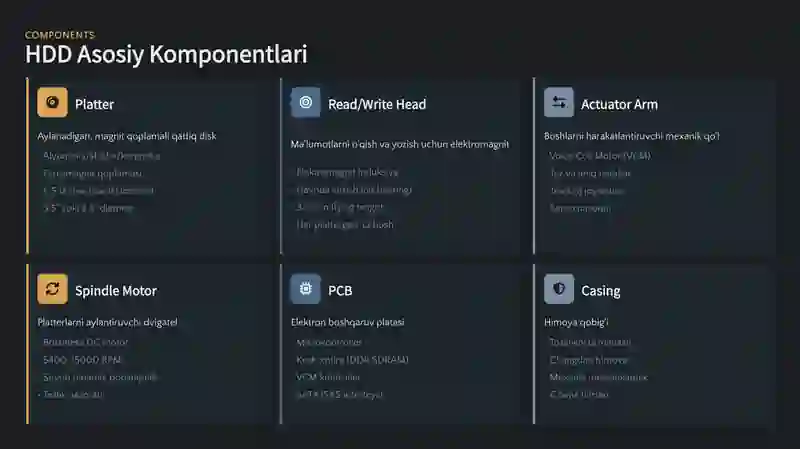Select the Actuator Arm heading
Image resolution: width=800 pixels, height=449 pixels.
pyautogui.click(x=619, y=104)
